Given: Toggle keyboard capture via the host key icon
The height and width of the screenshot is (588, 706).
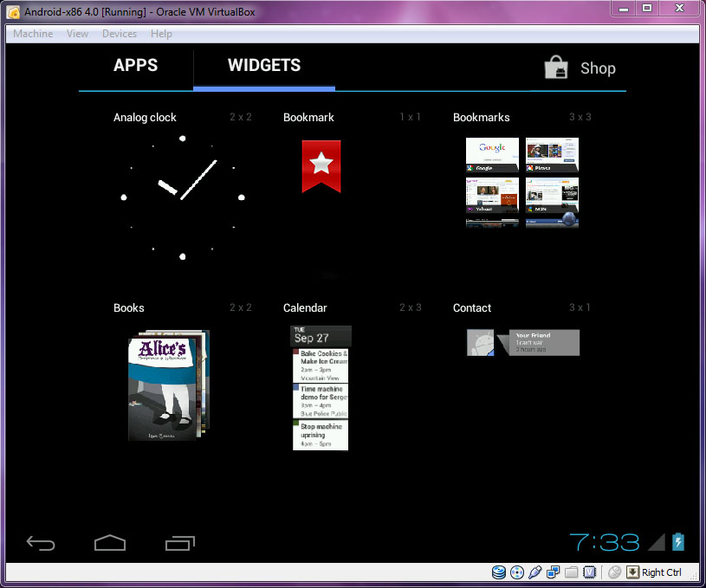Looking at the screenshot, I should pyautogui.click(x=633, y=572).
